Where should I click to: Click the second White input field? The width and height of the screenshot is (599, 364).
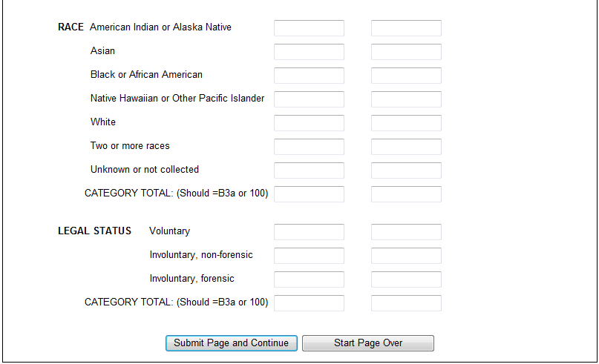(406, 123)
